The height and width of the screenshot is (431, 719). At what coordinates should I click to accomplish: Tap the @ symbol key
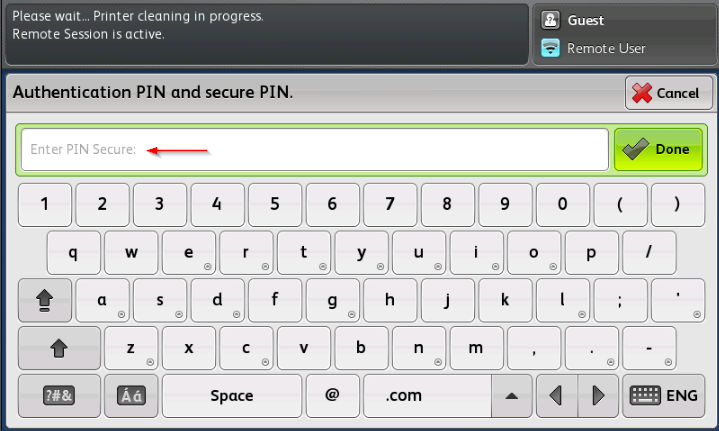point(332,396)
